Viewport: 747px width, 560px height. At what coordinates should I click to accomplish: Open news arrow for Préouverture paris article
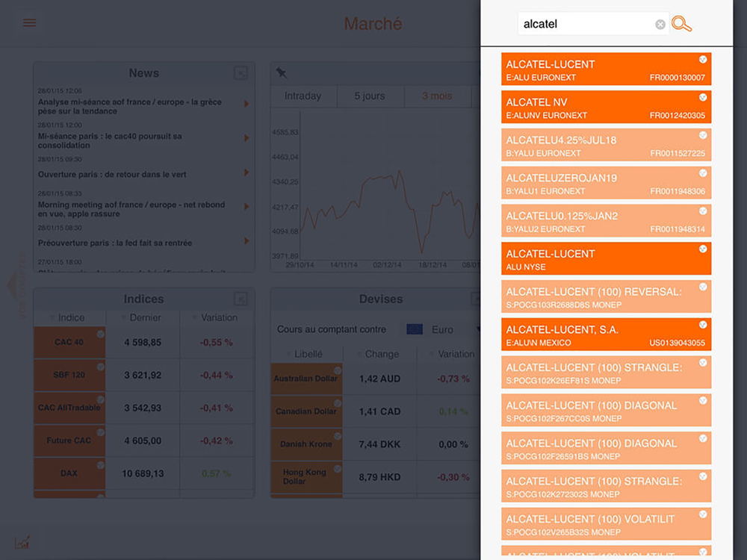(x=247, y=241)
